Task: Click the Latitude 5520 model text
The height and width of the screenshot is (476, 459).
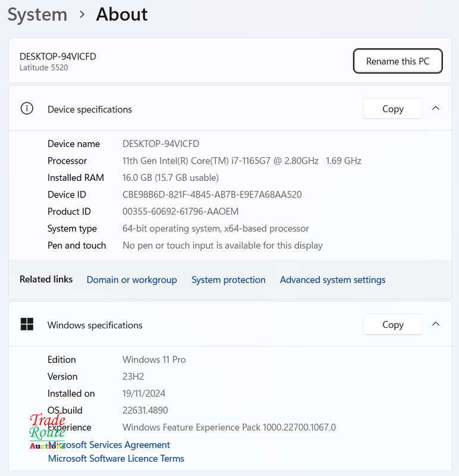Action: pos(43,67)
